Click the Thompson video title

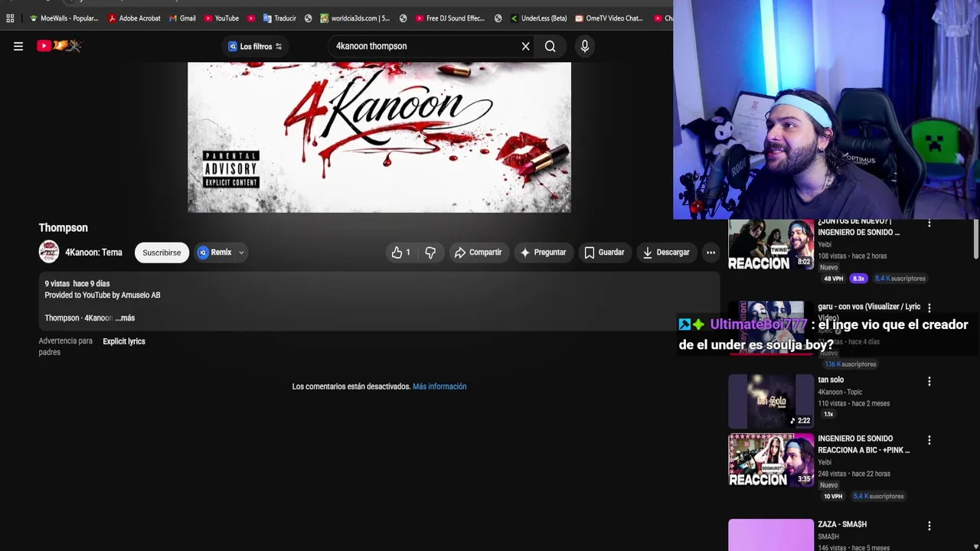(x=64, y=228)
